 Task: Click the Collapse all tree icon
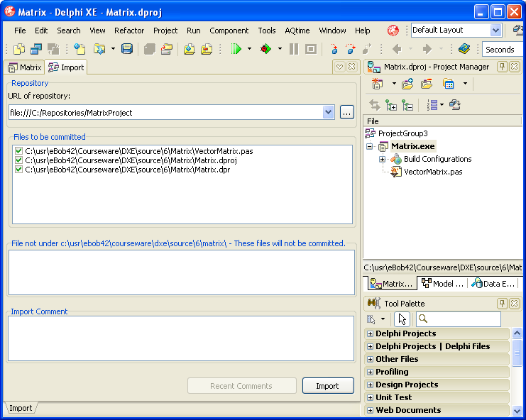click(407, 105)
